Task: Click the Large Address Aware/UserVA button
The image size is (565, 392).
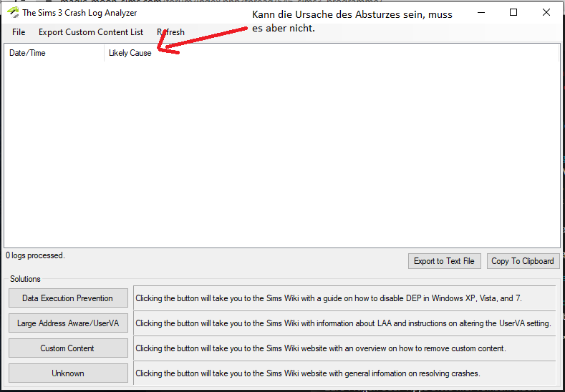Action: (68, 323)
